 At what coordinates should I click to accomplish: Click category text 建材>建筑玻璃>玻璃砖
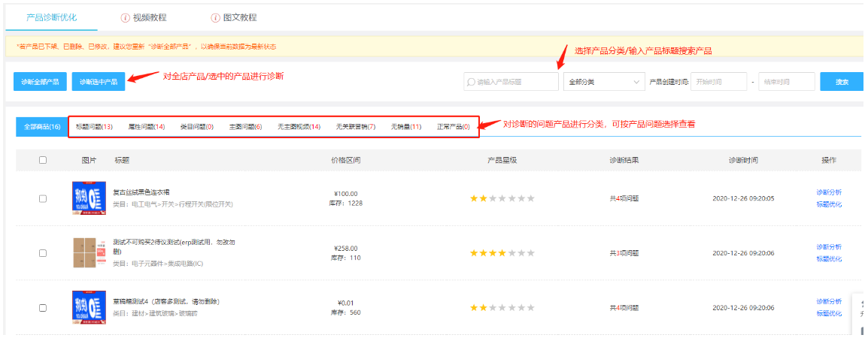pos(155,313)
